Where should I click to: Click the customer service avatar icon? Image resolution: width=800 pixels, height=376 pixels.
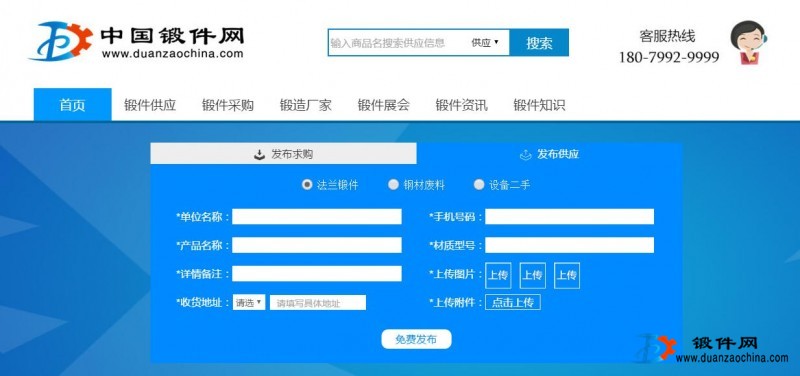point(748,42)
